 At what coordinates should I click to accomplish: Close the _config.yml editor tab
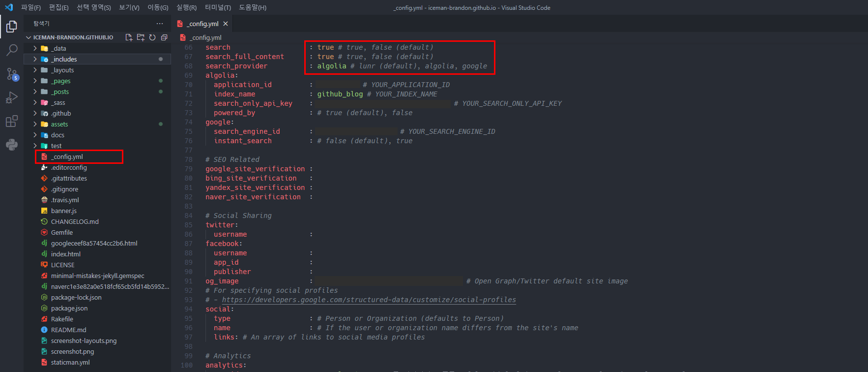[x=226, y=24]
